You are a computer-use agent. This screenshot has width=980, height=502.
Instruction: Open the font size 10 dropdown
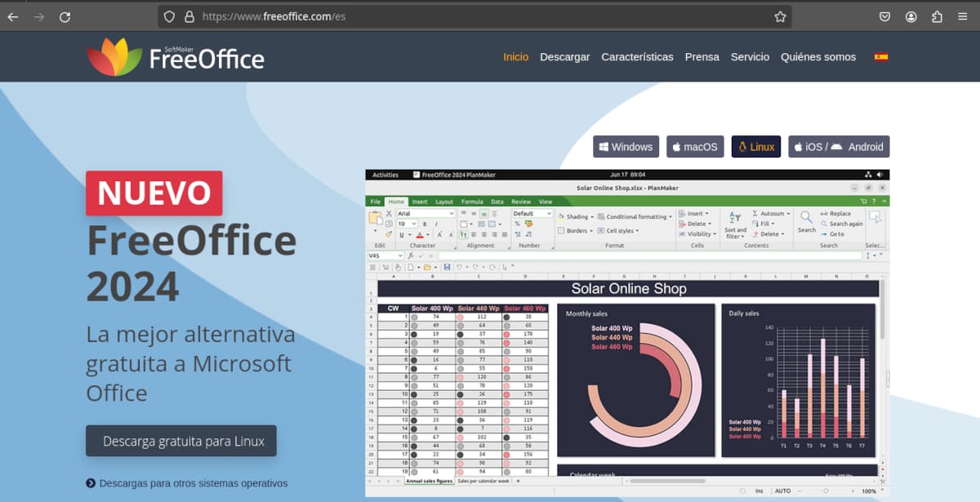coord(413,224)
